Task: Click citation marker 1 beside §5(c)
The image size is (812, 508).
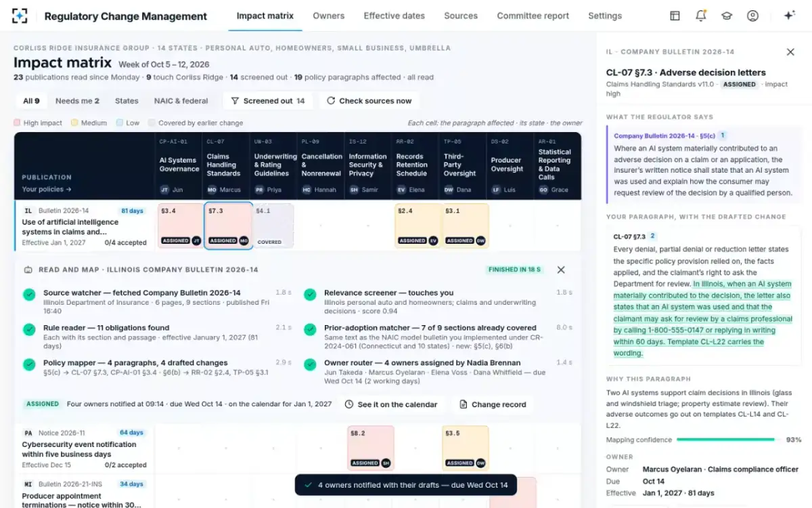Action: pyautogui.click(x=722, y=135)
